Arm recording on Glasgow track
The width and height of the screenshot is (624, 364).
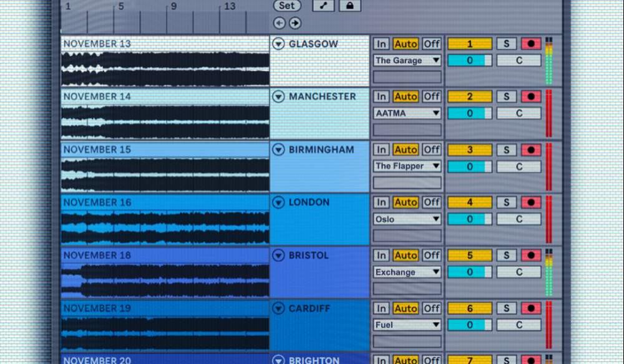click(531, 44)
